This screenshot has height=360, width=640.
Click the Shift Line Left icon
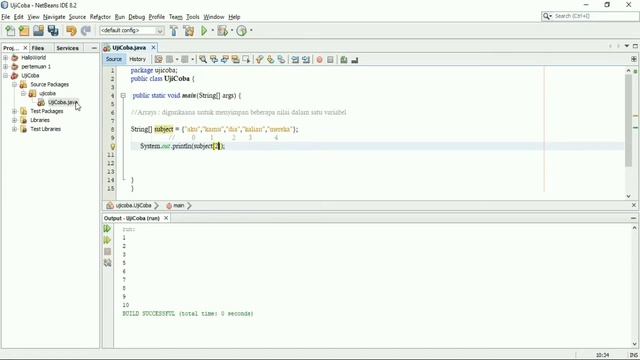pyautogui.click(x=295, y=60)
